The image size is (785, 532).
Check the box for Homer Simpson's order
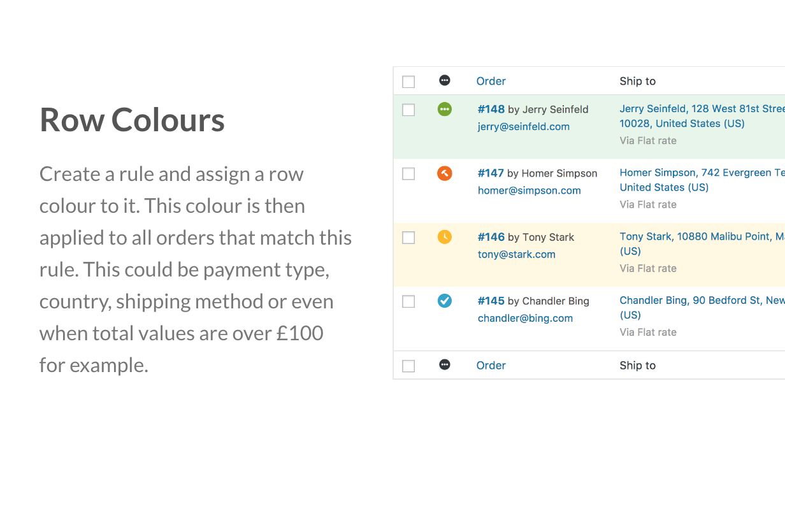pos(408,173)
